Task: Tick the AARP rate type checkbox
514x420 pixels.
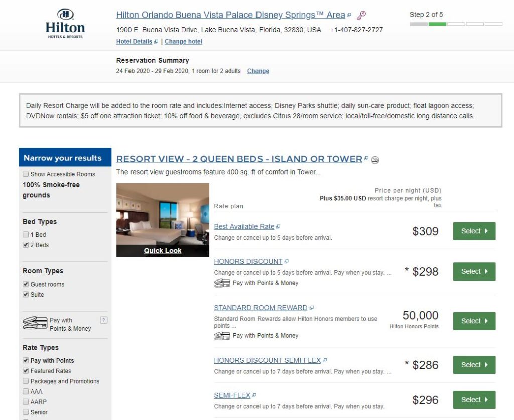Action: (26, 402)
